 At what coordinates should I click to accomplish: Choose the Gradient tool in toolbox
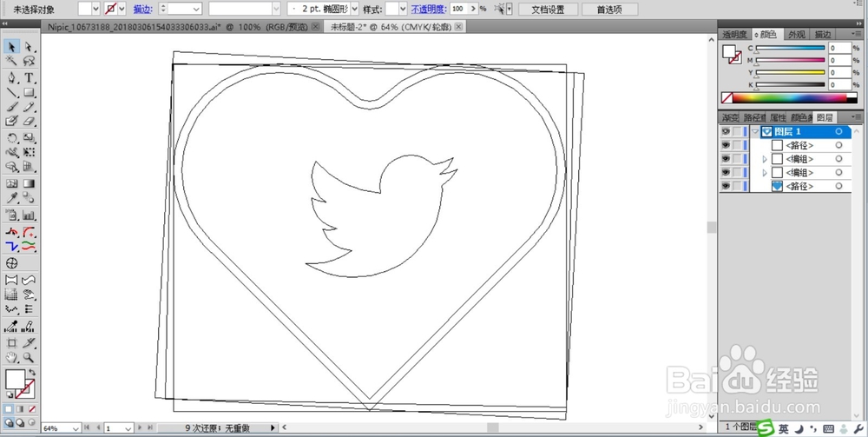point(30,183)
